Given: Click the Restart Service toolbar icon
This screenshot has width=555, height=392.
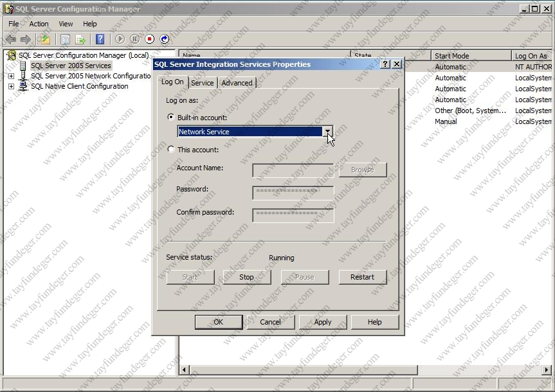Looking at the screenshot, I should coord(165,39).
